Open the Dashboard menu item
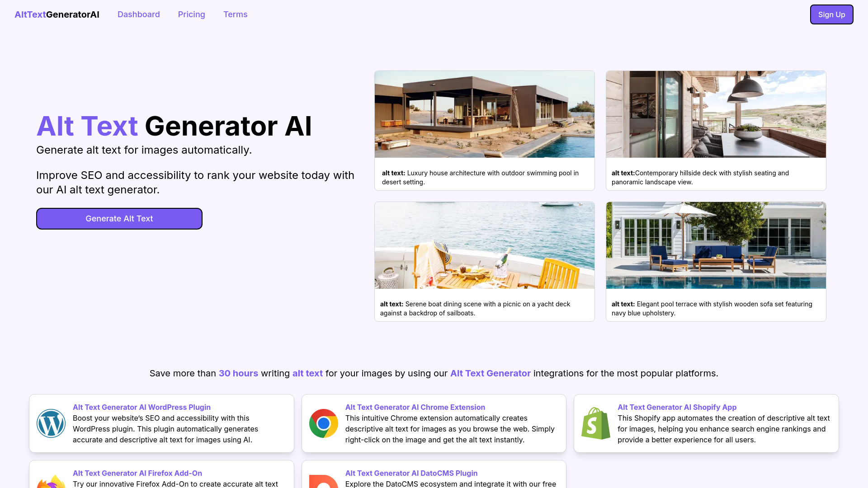Image resolution: width=868 pixels, height=488 pixels. tap(138, 14)
